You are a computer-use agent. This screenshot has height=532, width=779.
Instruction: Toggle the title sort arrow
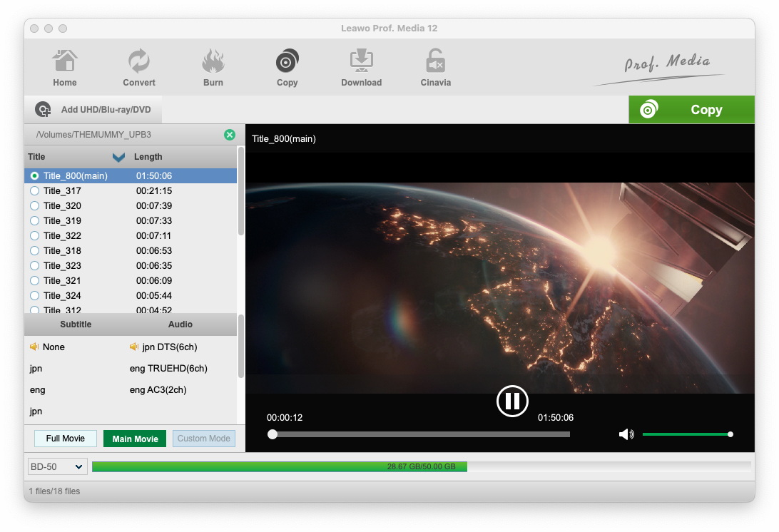(x=118, y=158)
